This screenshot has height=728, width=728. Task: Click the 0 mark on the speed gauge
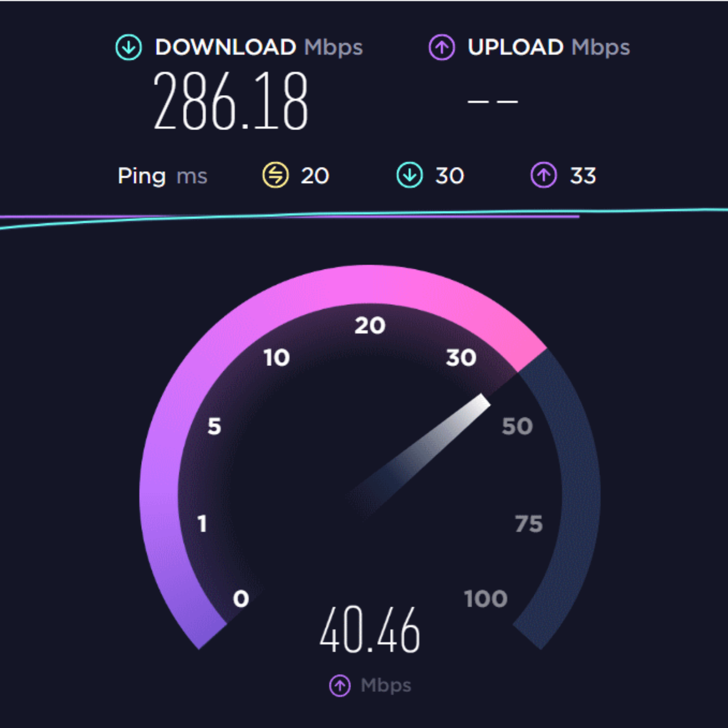241,599
